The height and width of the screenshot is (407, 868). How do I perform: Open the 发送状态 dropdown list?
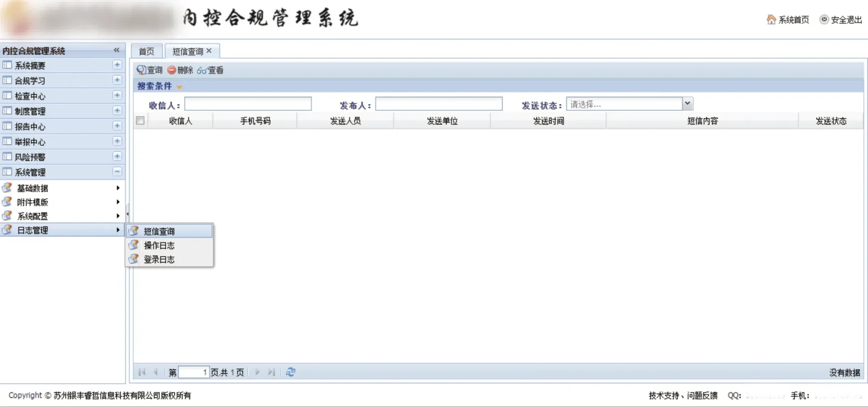(x=687, y=104)
